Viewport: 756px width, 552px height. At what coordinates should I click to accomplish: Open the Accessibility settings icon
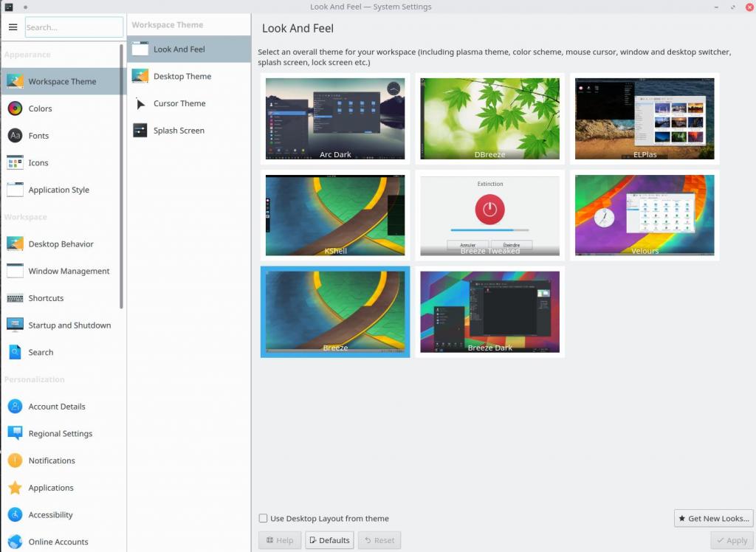tap(15, 515)
